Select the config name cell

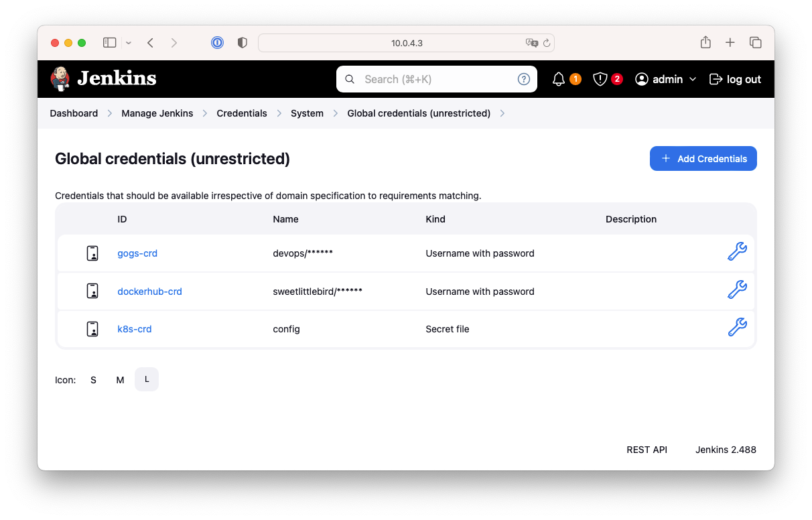tap(286, 329)
